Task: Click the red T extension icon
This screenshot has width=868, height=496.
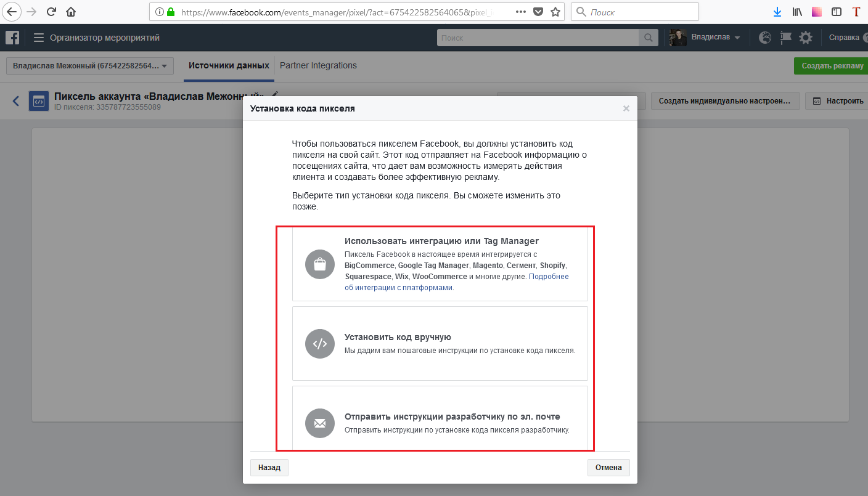Action: coord(856,12)
